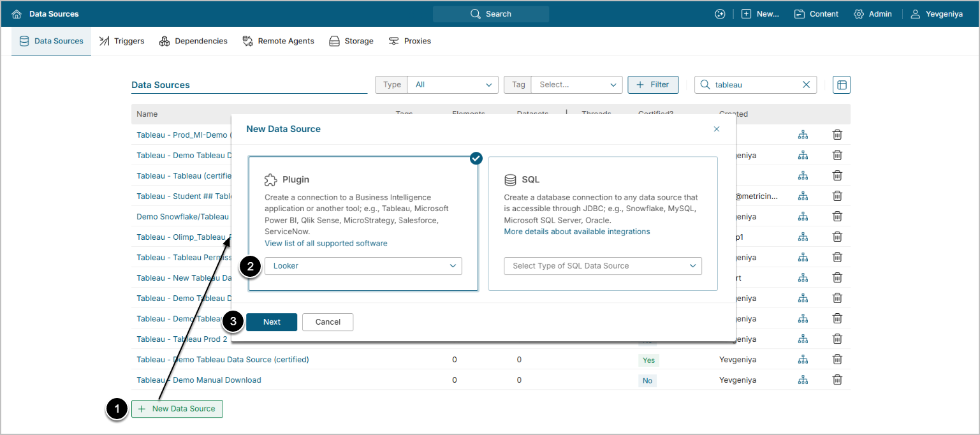Open the column layout icon beside search
The height and width of the screenshot is (435, 980).
click(x=841, y=85)
